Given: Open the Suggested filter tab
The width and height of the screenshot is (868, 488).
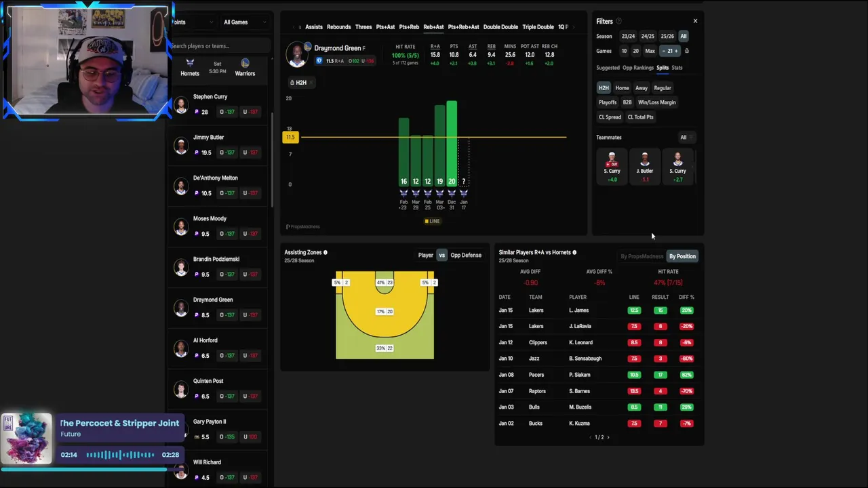Looking at the screenshot, I should (608, 68).
